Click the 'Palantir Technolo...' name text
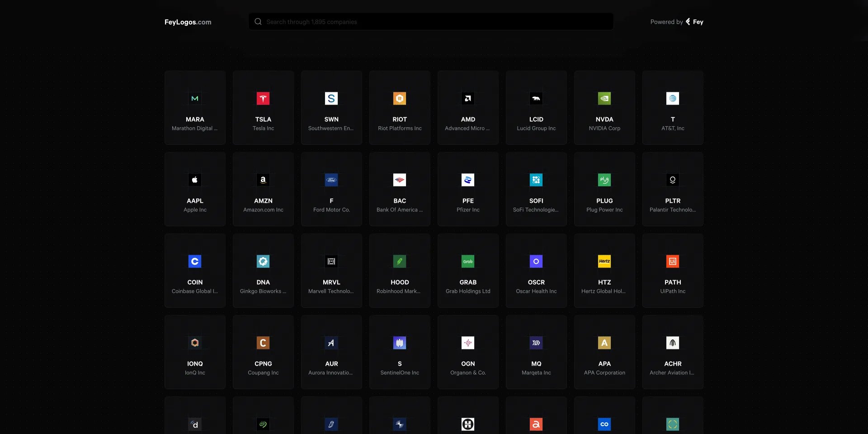Image resolution: width=868 pixels, height=434 pixels. coord(673,210)
